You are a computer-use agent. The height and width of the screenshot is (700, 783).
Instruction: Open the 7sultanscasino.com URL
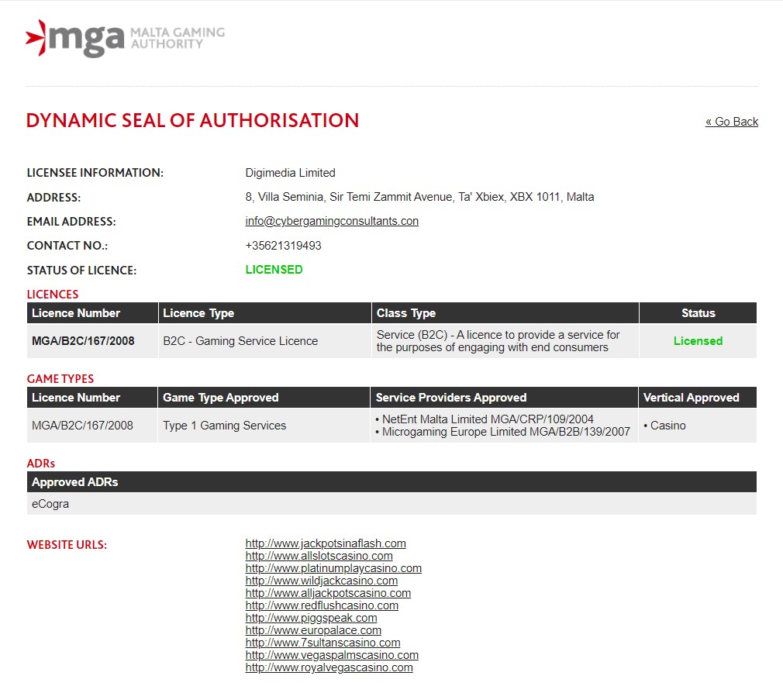[323, 643]
